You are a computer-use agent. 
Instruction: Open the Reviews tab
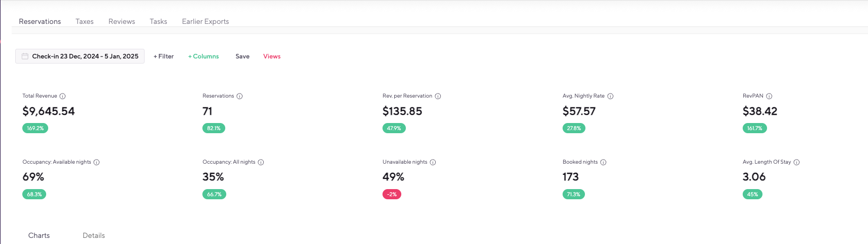[x=122, y=21]
